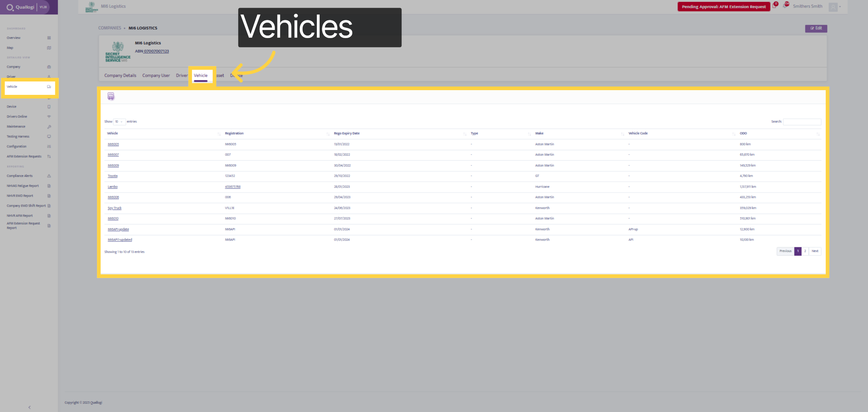This screenshot has height=412, width=868.
Task: Switch to the Company Details tab
Action: point(120,76)
